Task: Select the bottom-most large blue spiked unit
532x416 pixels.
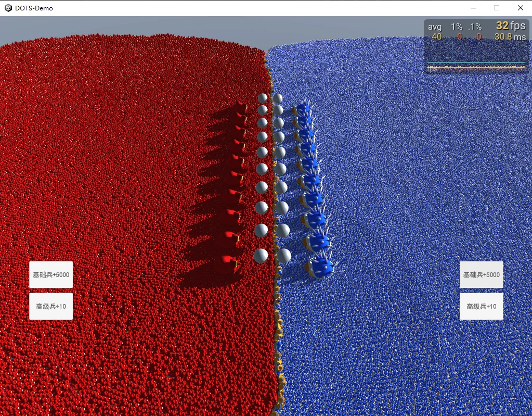Action: click(321, 267)
